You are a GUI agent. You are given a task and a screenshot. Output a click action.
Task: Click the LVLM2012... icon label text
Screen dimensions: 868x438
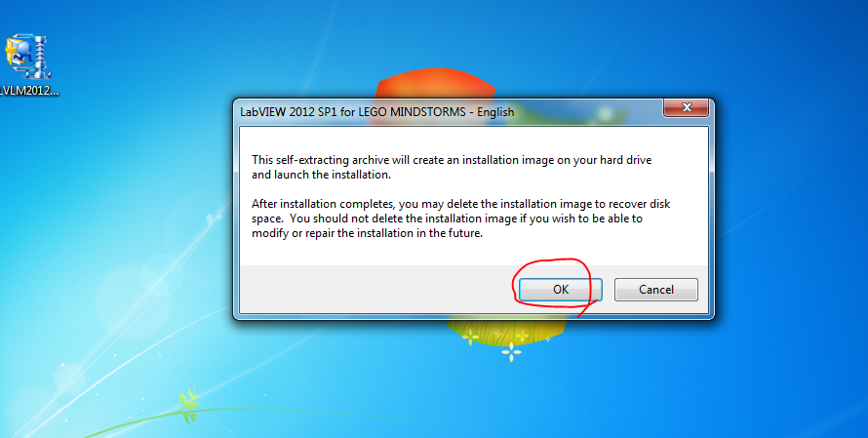29,91
